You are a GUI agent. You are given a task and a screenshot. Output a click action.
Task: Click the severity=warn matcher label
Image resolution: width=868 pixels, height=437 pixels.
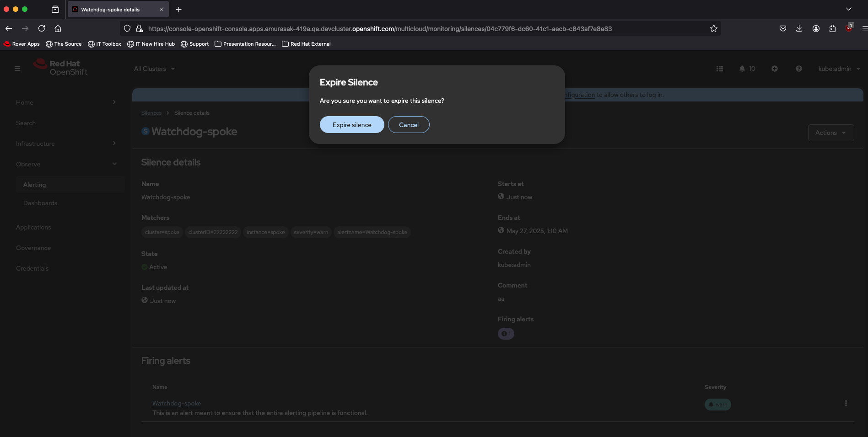click(x=311, y=232)
